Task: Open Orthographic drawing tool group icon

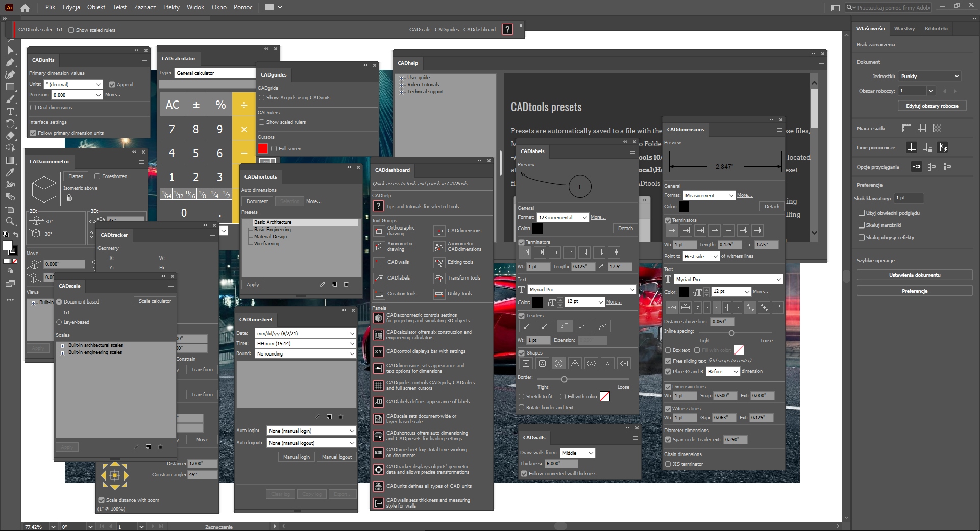Action: tap(379, 231)
